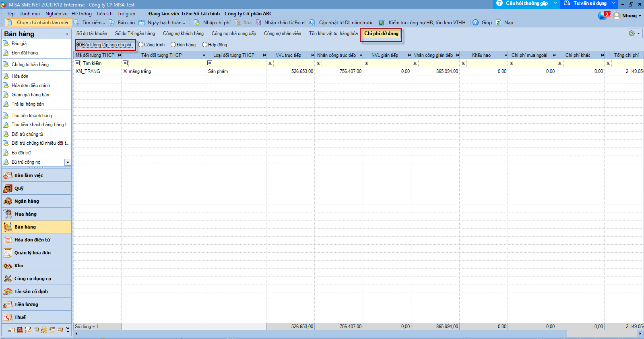Click Cập nhật từ DL năm trước icon
Image resolution: width=644 pixels, height=339 pixels.
click(312, 23)
